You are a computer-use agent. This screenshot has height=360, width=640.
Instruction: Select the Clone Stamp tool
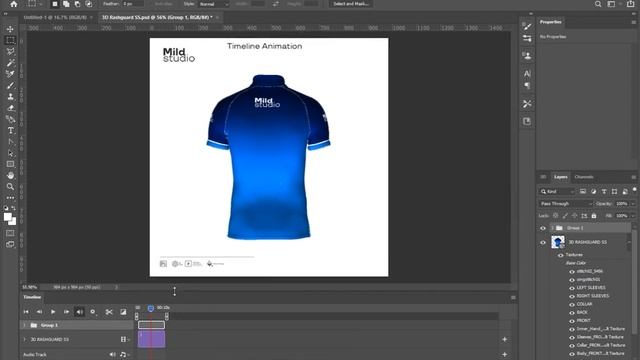[x=10, y=97]
